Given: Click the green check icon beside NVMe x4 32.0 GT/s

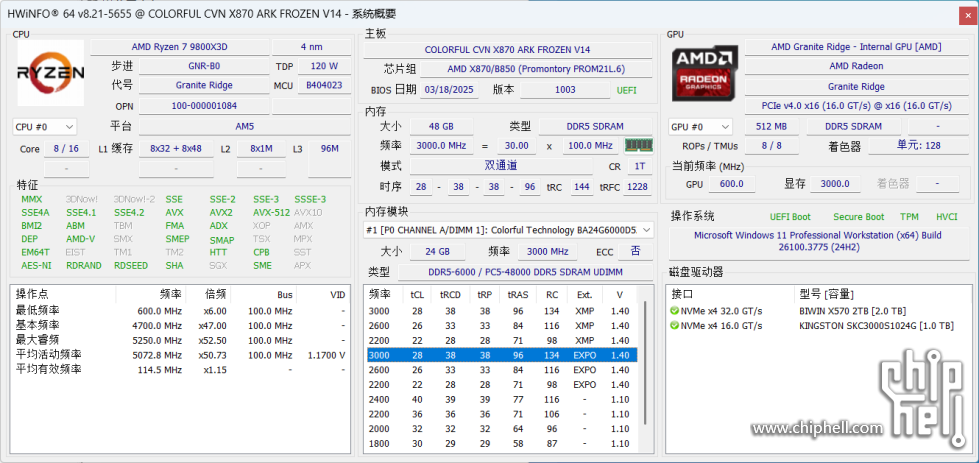Looking at the screenshot, I should pos(674,311).
